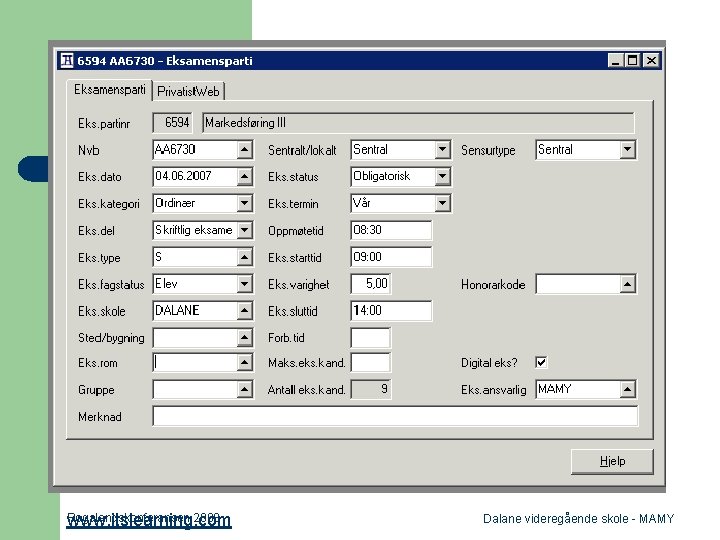Click the Eks.rom input field
The height and width of the screenshot is (540, 720).
[195, 363]
